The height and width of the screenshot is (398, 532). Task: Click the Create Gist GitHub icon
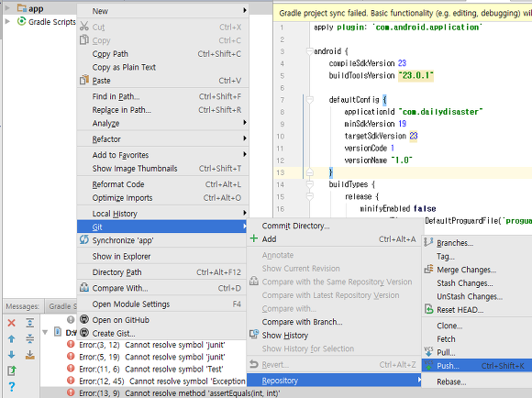point(84,333)
